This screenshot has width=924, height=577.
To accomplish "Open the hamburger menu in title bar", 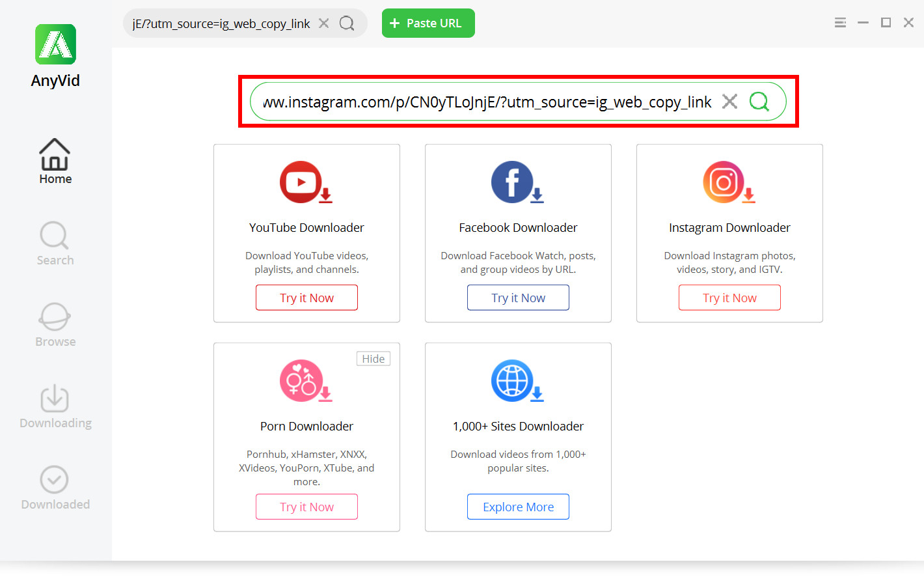I will coord(840,23).
